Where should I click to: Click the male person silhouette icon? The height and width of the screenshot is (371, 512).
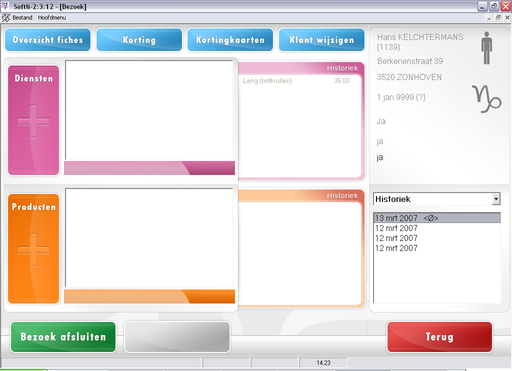click(x=487, y=48)
